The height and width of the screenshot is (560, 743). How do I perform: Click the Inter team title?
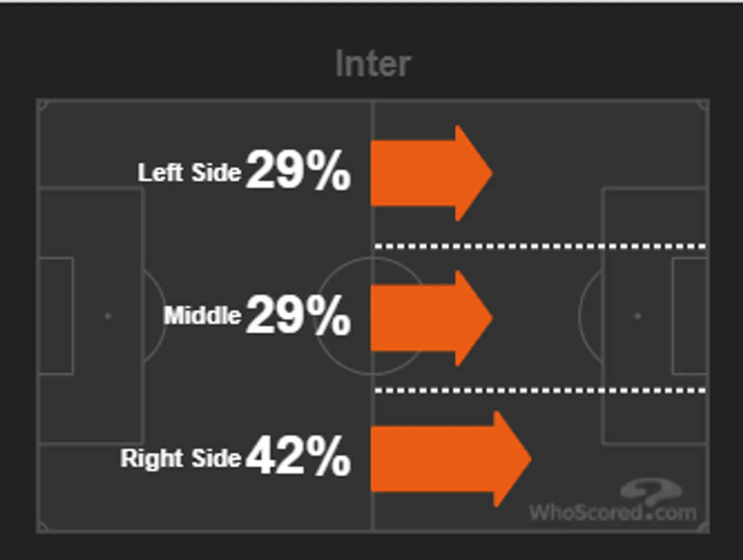click(x=373, y=64)
